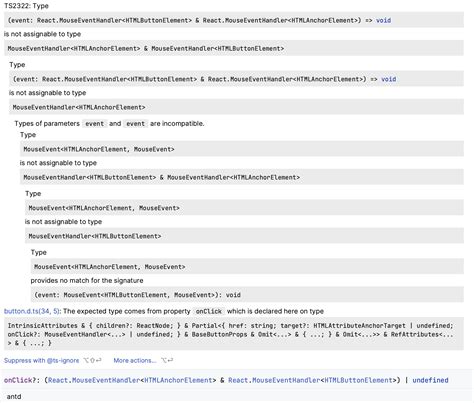Click the signature (event: MouseEvent<HTMLButtonElement...) block
Viewport: 474px width, 403px height.
click(247, 295)
